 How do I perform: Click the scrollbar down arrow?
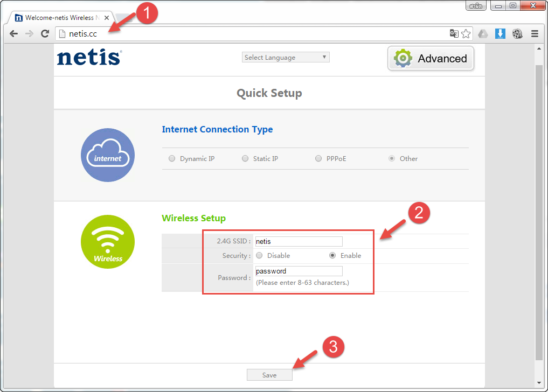[x=539, y=383]
